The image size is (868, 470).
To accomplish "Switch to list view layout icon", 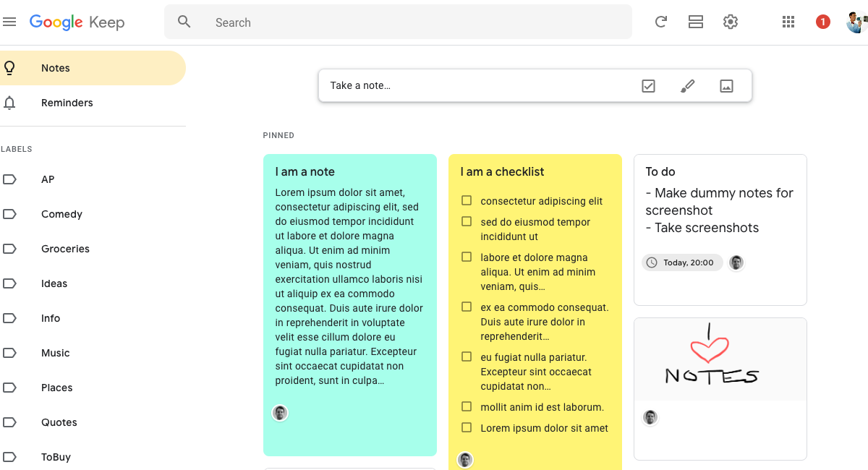I will click(x=696, y=22).
